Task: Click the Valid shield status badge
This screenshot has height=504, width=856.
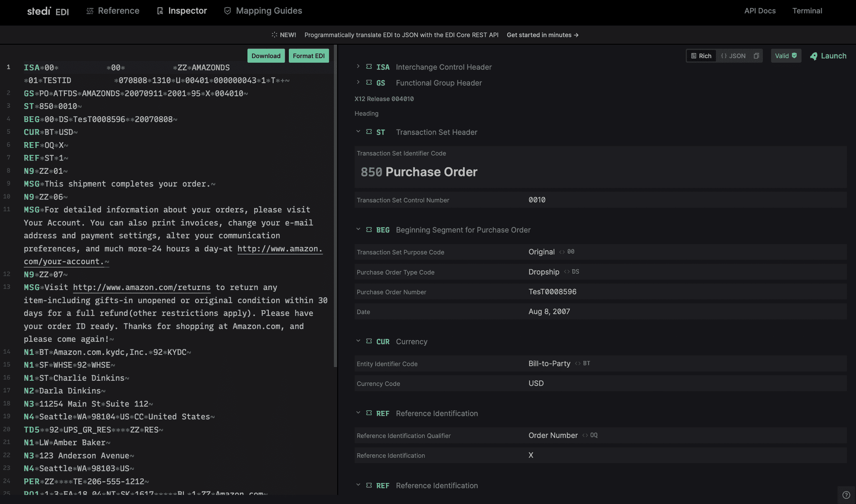Action: (786, 56)
